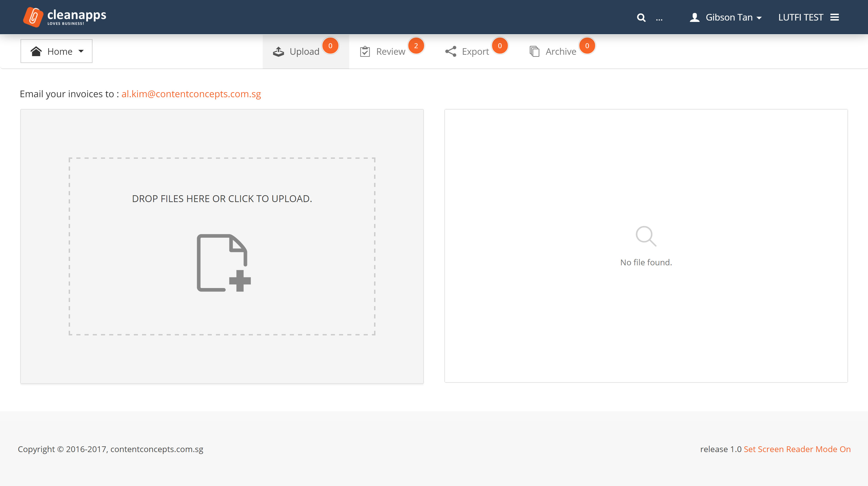This screenshot has height=486, width=868.
Task: Click the magnifier icon above No file found
Action: (646, 236)
